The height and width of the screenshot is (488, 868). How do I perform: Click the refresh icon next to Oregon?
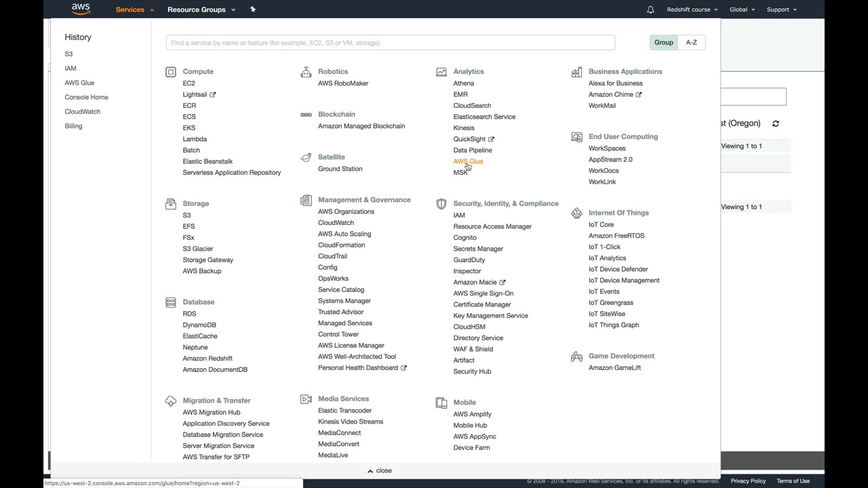[776, 124]
